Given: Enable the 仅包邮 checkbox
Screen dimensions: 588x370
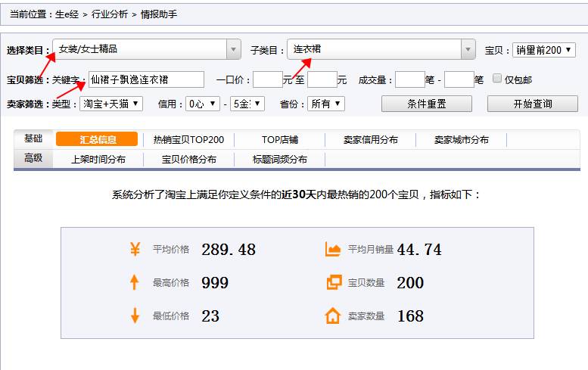Looking at the screenshot, I should coord(497,79).
